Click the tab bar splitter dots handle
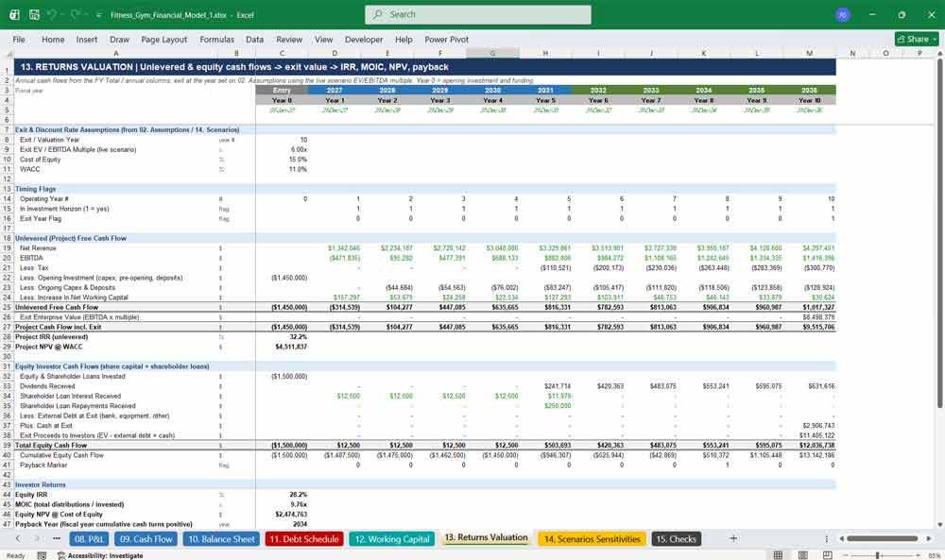The image size is (945, 560). pyautogui.click(x=826, y=539)
